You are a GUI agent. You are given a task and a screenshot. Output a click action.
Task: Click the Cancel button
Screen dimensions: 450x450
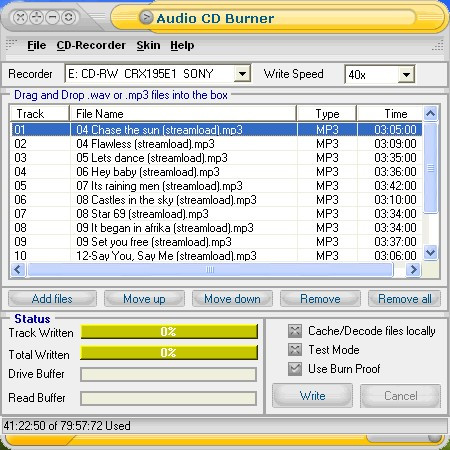coord(400,396)
